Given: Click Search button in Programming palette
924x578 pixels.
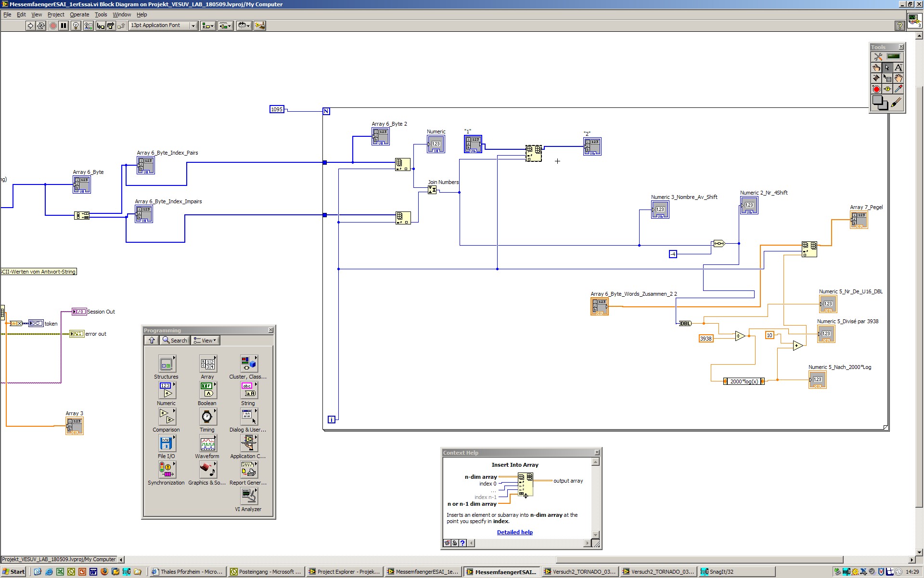Looking at the screenshot, I should 175,341.
